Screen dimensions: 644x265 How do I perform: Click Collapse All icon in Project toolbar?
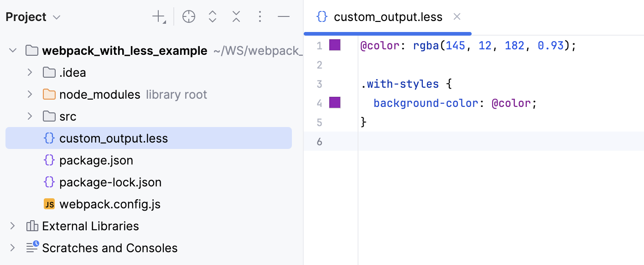(x=236, y=17)
